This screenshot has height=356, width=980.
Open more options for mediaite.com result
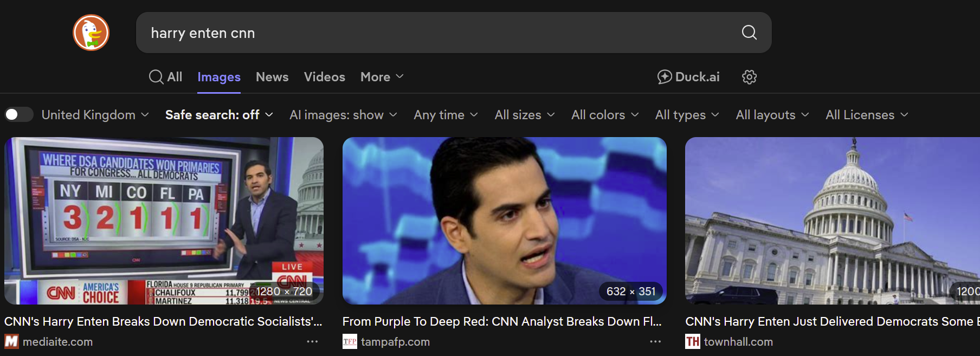pos(312,341)
